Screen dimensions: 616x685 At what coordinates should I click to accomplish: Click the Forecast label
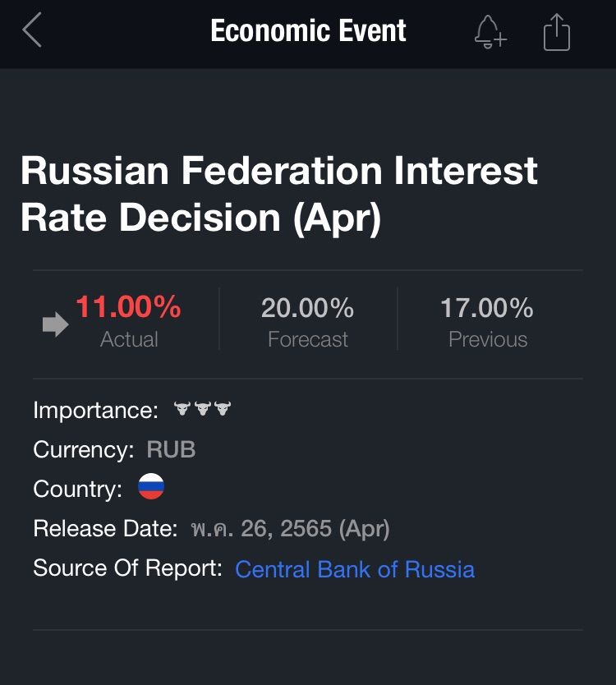(308, 339)
